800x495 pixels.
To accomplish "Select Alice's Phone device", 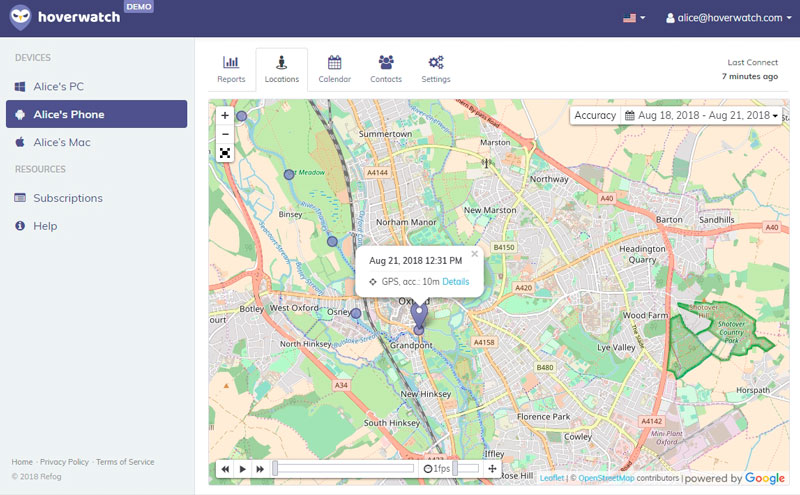I will click(96, 114).
